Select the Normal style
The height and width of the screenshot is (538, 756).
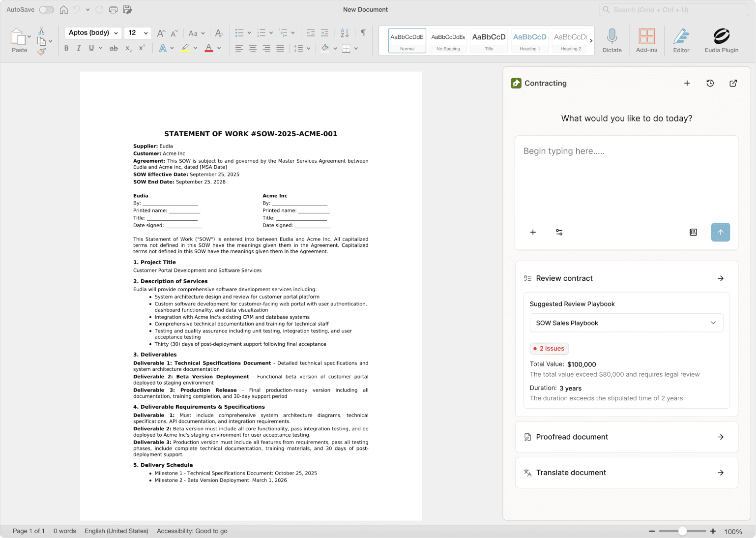coord(407,40)
